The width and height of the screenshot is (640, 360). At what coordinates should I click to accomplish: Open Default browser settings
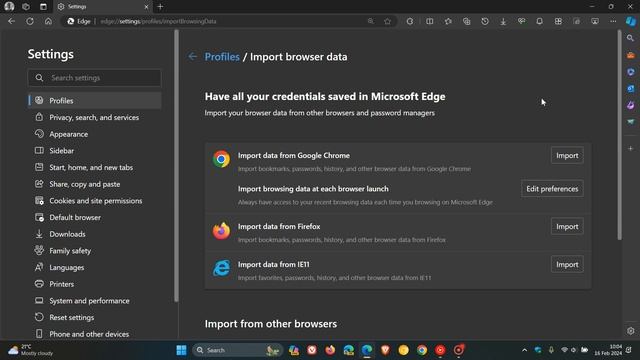coord(95,217)
